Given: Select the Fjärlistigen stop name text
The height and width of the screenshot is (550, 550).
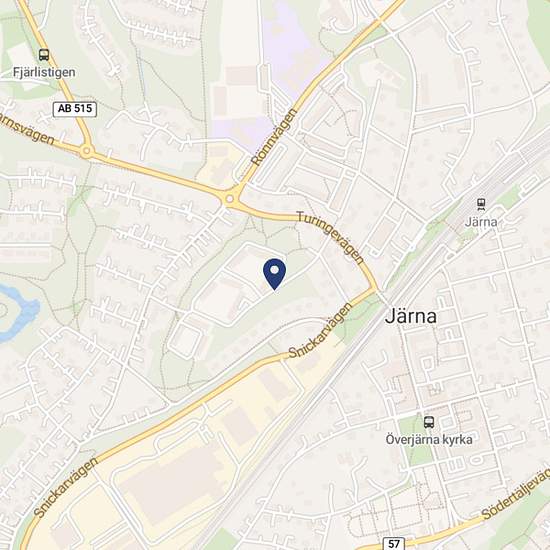Looking at the screenshot, I should pos(44,73).
